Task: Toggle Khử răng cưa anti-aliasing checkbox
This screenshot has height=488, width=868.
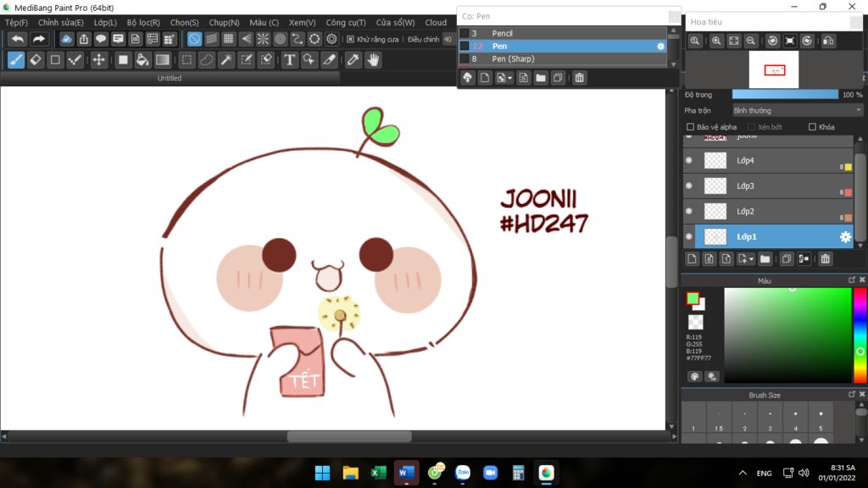Action: coord(350,39)
